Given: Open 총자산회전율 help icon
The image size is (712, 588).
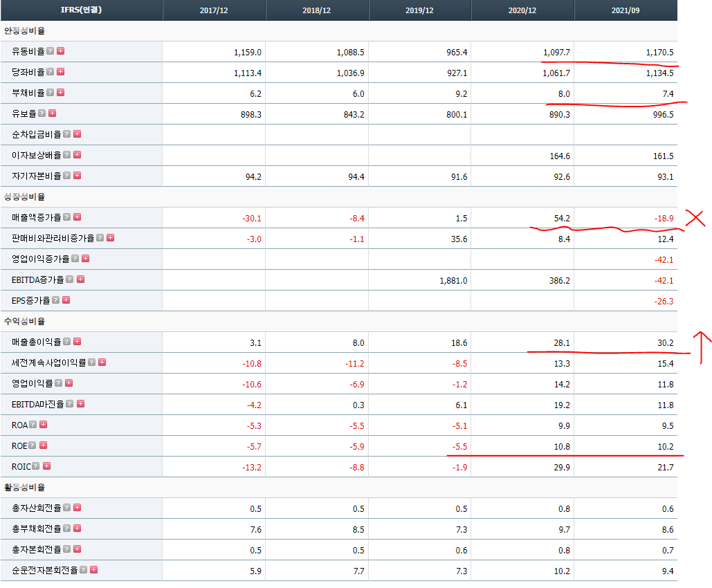Looking at the screenshot, I should (66, 508).
